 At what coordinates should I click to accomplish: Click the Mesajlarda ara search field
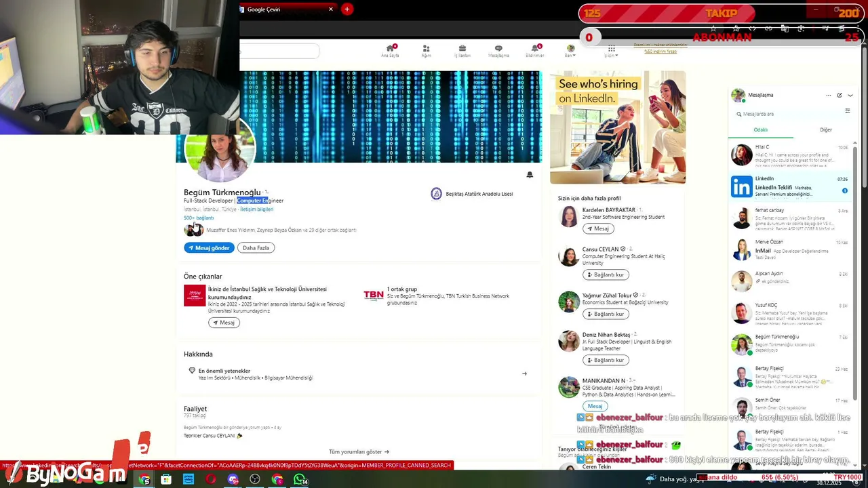[787, 114]
